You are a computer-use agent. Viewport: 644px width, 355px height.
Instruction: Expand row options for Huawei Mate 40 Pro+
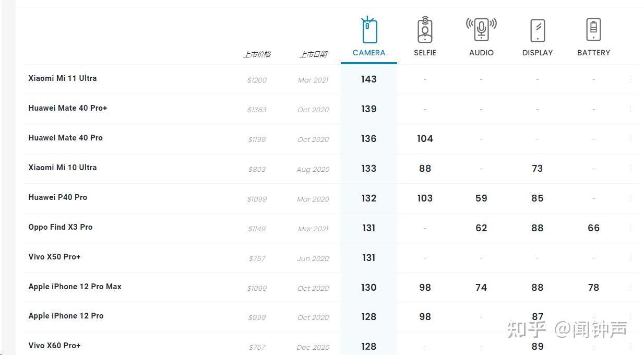[630, 109]
